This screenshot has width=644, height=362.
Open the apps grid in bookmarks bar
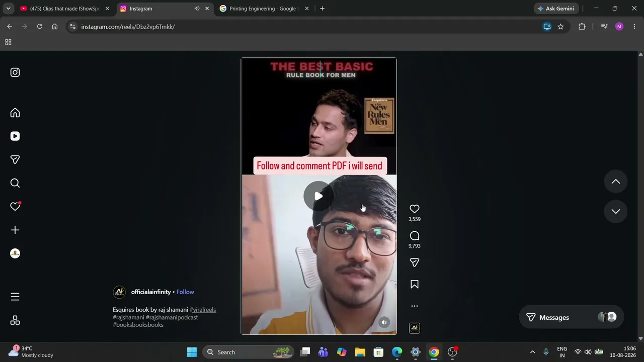(8, 42)
